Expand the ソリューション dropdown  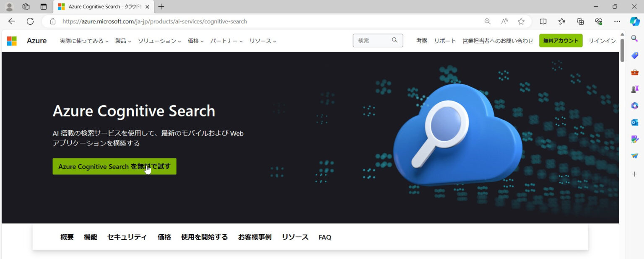(159, 41)
